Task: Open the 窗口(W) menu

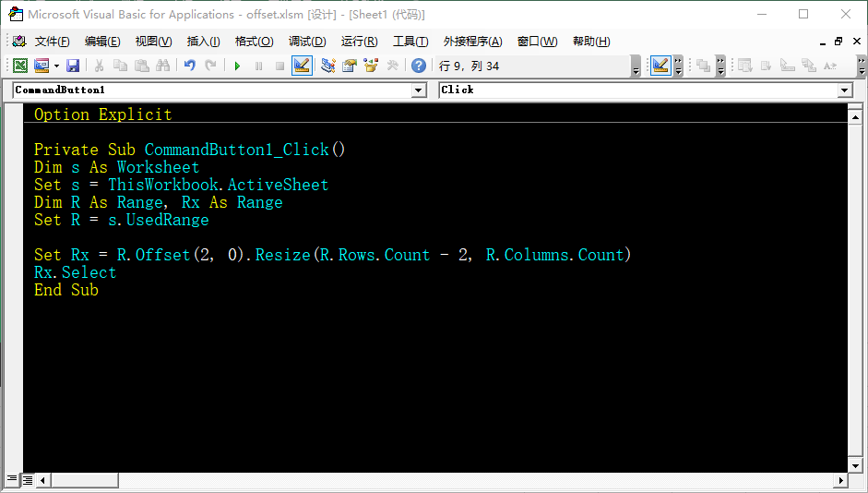Action: click(x=537, y=42)
